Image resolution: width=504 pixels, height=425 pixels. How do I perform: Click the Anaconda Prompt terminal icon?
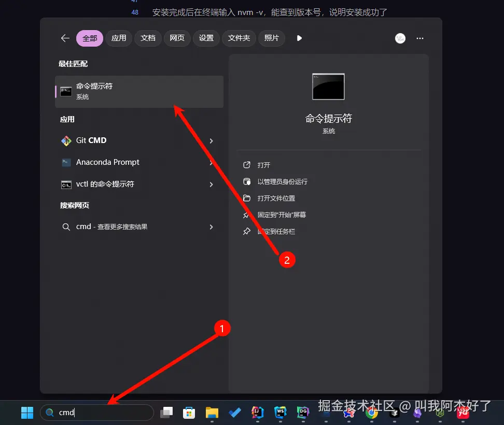point(66,163)
